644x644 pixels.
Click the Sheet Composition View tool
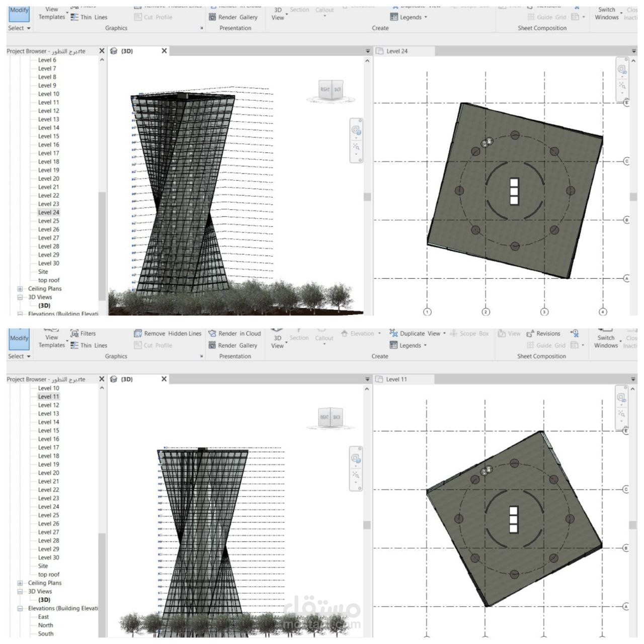509,334
